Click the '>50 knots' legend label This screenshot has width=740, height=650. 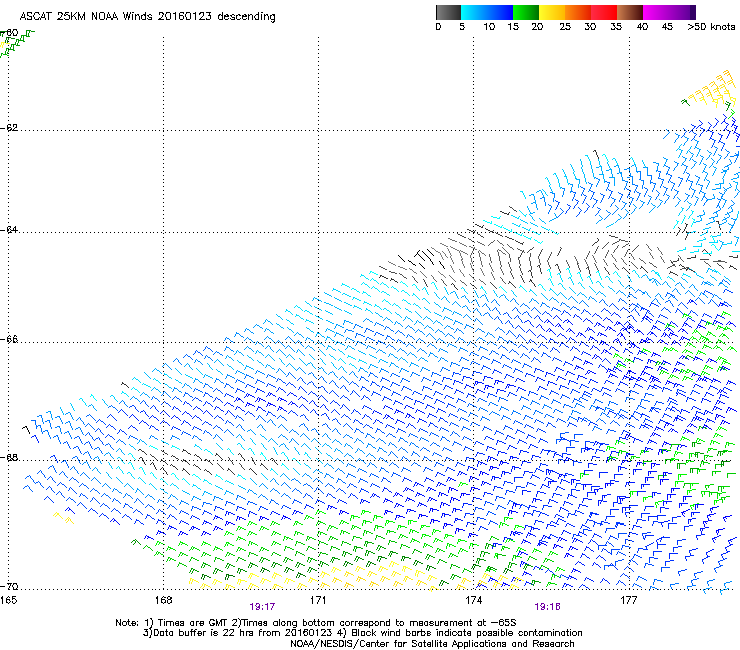tap(711, 27)
